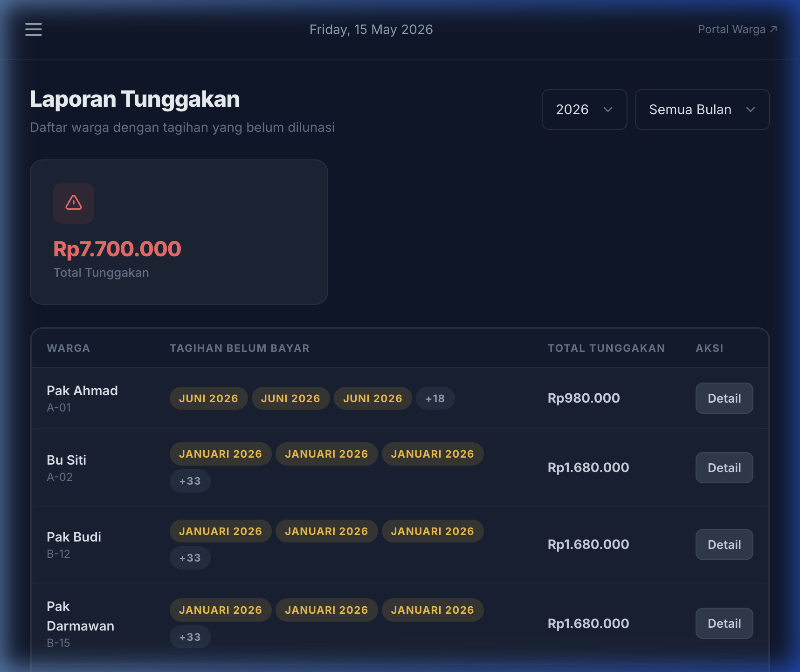Click first JUNI 2026 tag for Pak Ahmad

pyautogui.click(x=208, y=398)
